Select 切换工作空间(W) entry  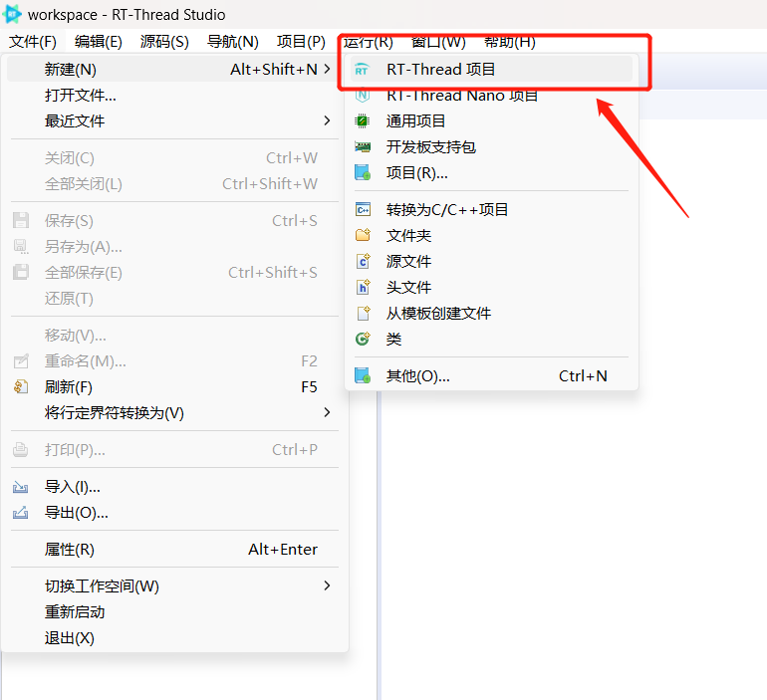click(172, 585)
